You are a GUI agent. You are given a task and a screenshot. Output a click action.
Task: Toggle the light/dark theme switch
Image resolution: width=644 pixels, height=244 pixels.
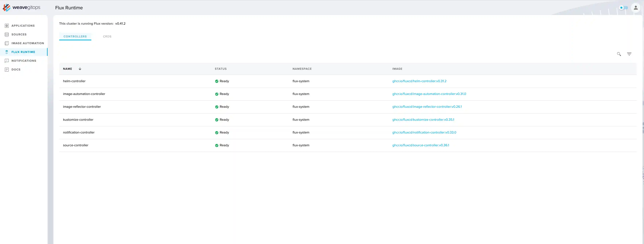click(x=623, y=8)
